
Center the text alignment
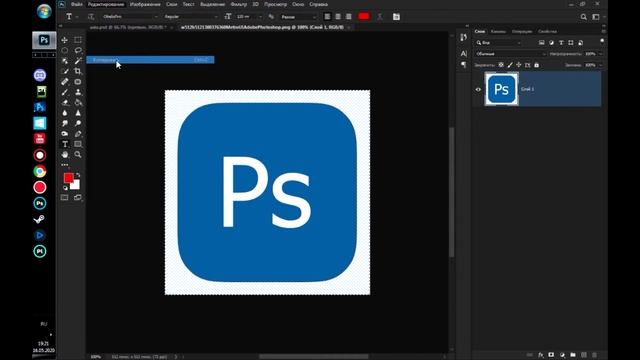click(338, 17)
